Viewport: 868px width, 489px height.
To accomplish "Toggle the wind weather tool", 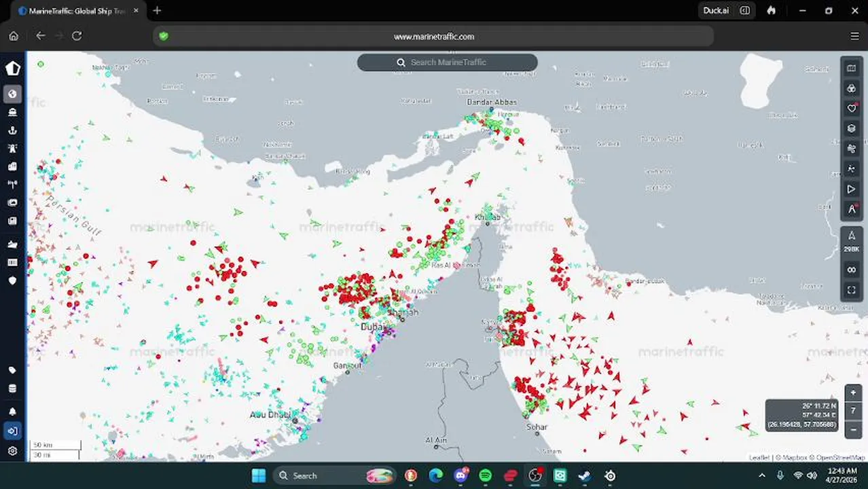I will [x=852, y=149].
